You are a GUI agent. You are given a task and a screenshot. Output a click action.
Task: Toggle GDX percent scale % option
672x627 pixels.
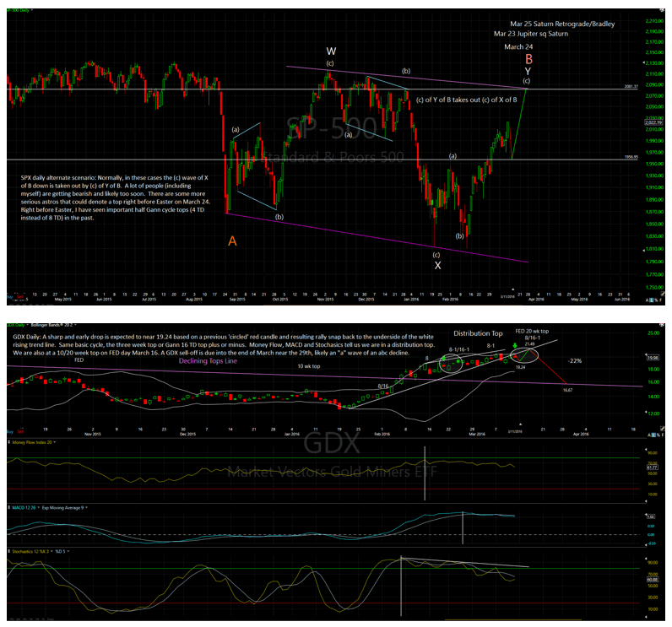pos(657,435)
